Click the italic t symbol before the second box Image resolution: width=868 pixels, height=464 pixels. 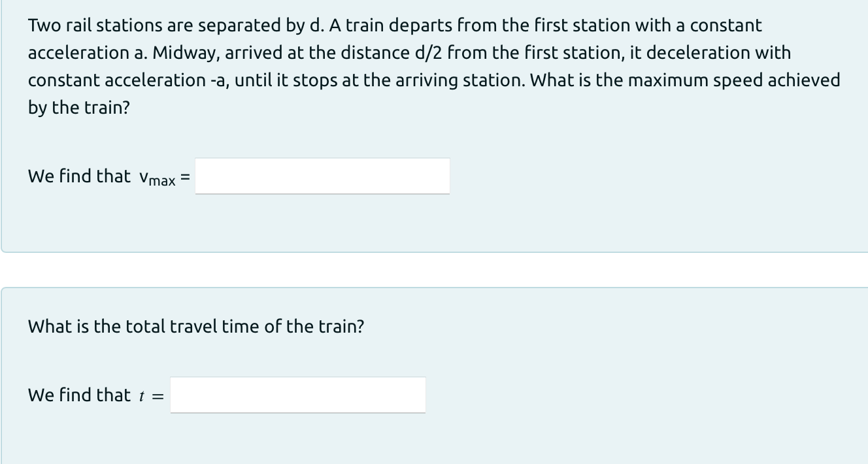click(142, 395)
